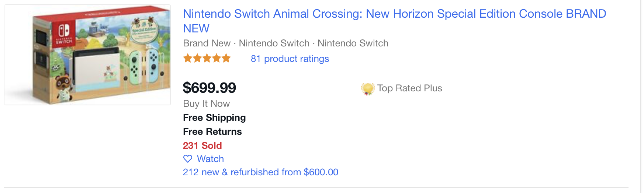Click the five orange rating stars
The image size is (644, 193).
point(207,58)
